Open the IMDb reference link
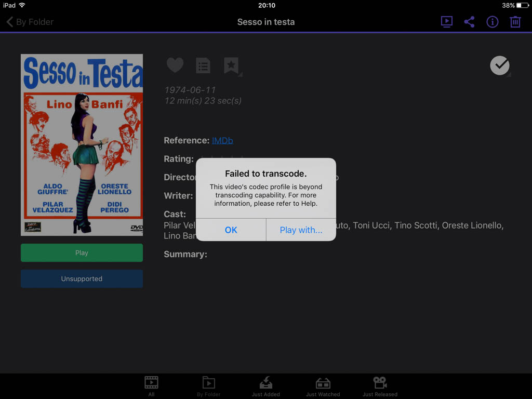Screen dimensions: 532x399 click(222, 140)
